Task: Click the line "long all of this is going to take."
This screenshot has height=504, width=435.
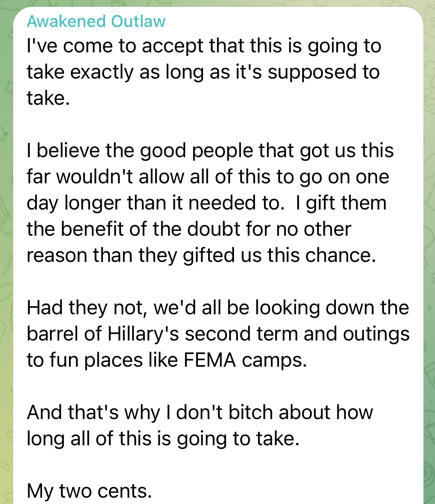Action: pyautogui.click(x=163, y=439)
